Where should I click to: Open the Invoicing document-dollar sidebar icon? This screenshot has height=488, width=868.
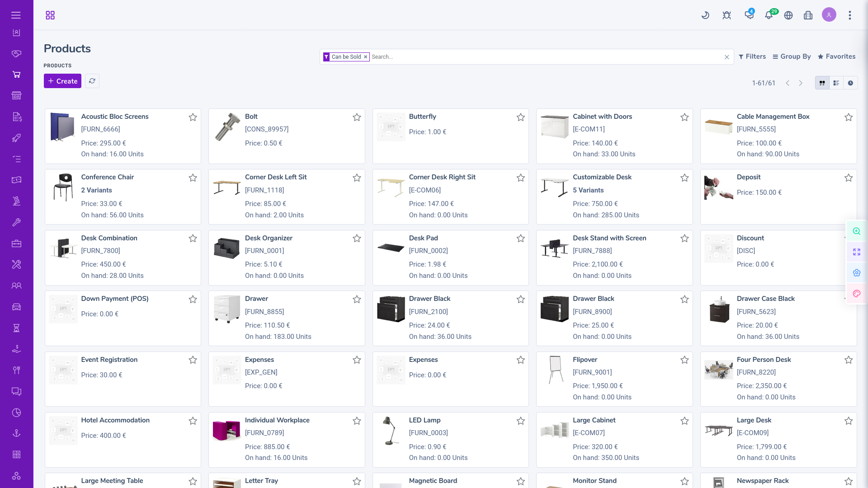click(x=16, y=117)
